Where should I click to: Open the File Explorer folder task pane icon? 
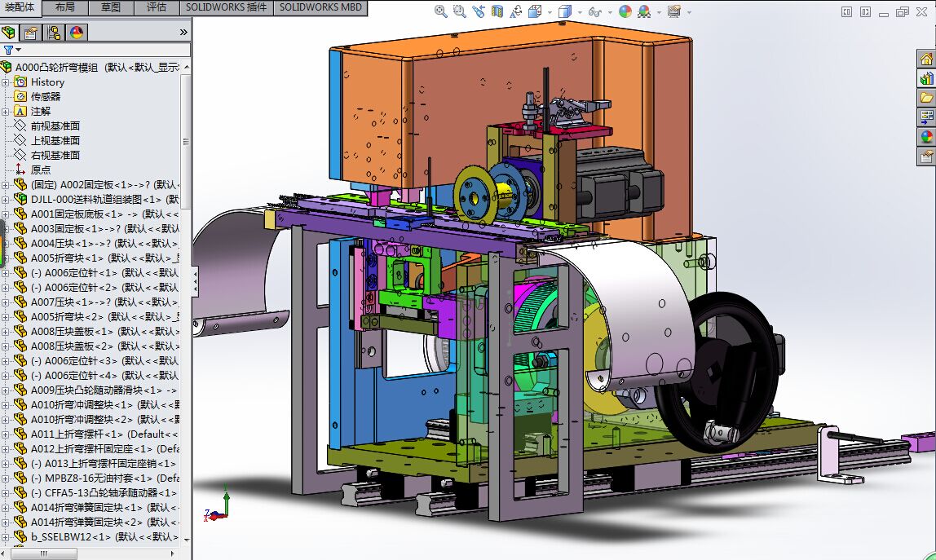click(x=926, y=97)
